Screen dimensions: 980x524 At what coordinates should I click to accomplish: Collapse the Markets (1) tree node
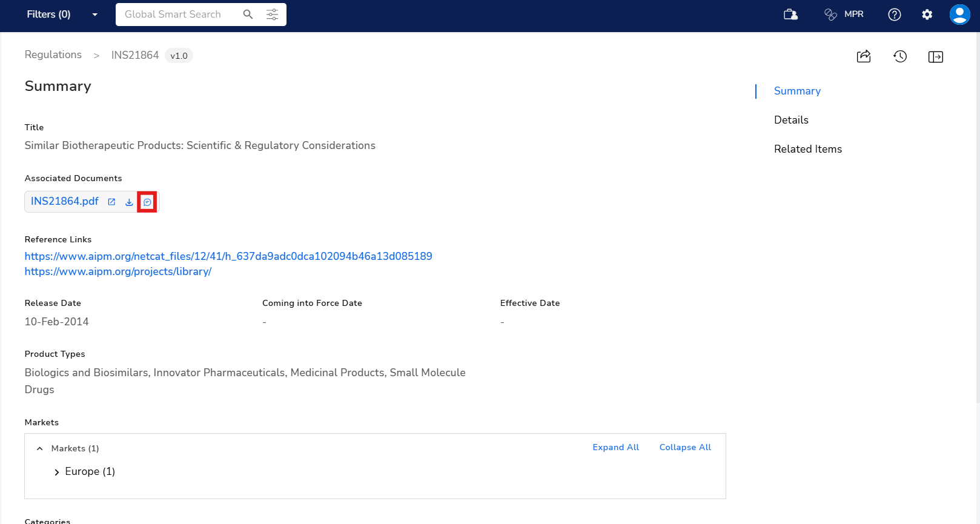tap(40, 449)
